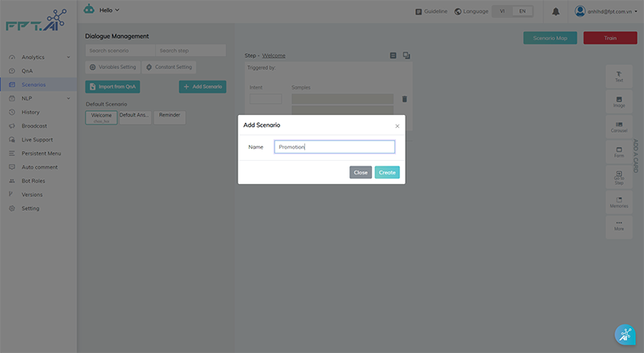Image resolution: width=644 pixels, height=353 pixels.
Task: Open Versions page
Action: coord(32,195)
